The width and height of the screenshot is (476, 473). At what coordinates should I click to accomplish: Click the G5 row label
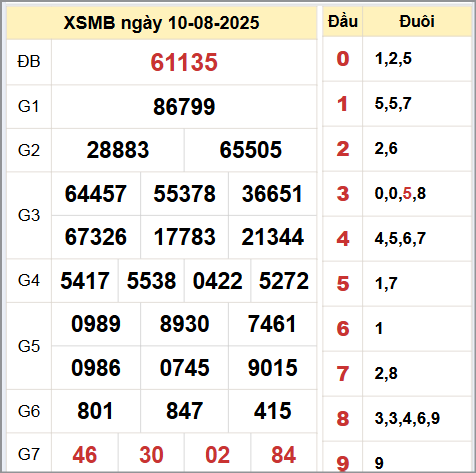(x=29, y=346)
